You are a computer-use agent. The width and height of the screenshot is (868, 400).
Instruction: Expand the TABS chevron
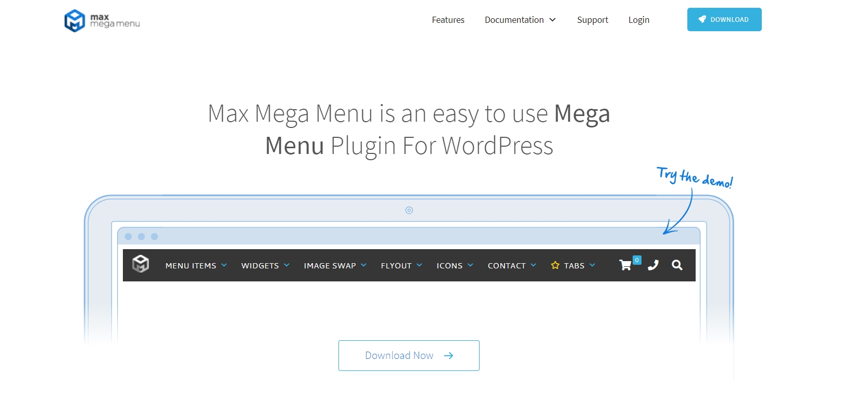pyautogui.click(x=592, y=265)
